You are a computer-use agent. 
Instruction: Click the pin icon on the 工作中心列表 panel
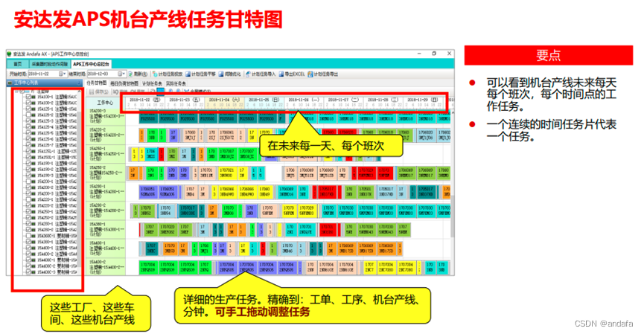click(79, 83)
